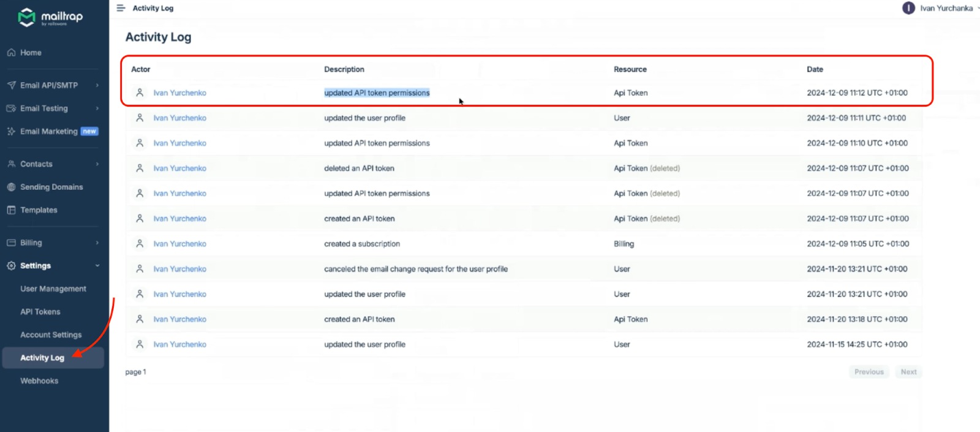Toggle the sidebar hamburger menu icon

(121, 8)
